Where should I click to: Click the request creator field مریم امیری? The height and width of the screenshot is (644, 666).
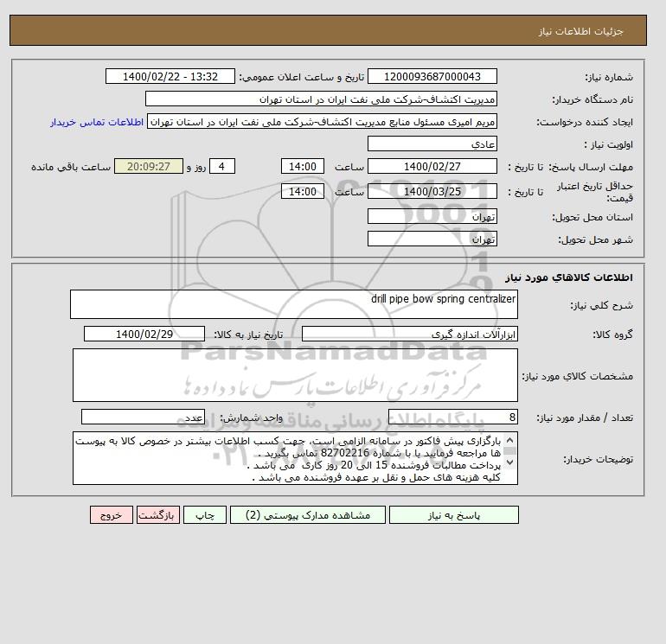click(x=322, y=122)
